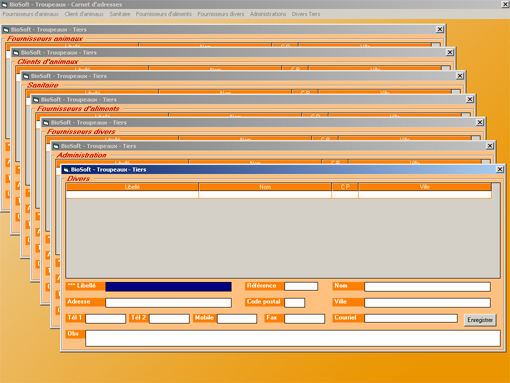This screenshot has height=383, width=510.
Task: Click the Libellé input field
Action: 168,287
